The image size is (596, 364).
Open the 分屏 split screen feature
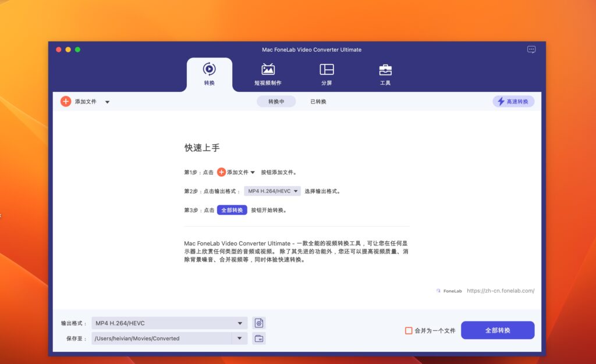327,70
